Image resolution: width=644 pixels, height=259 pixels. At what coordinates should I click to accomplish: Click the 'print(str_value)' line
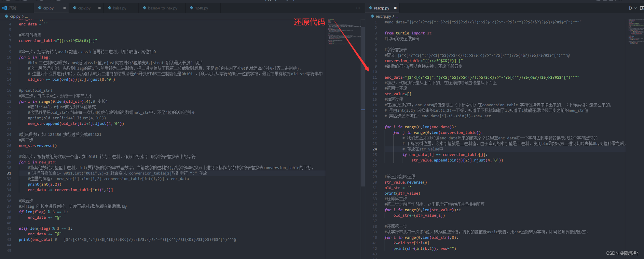(402, 193)
